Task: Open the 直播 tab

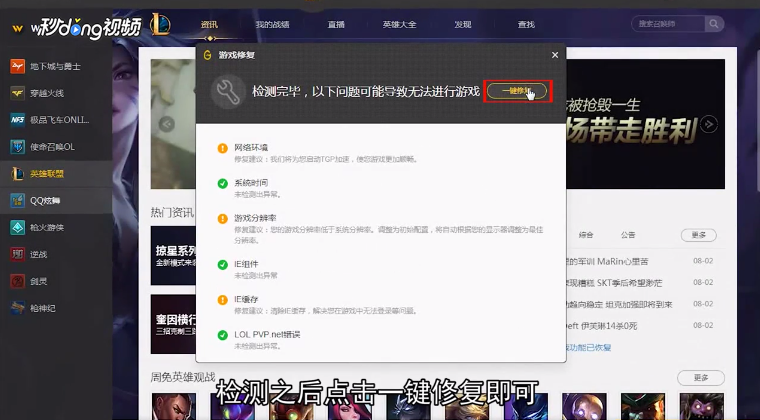Action: coord(336,24)
